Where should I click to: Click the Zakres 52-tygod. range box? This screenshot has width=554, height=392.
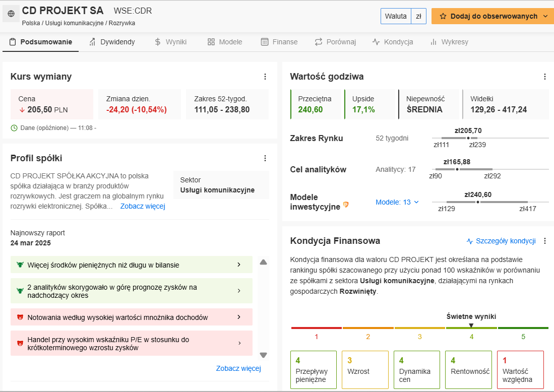tap(227, 104)
